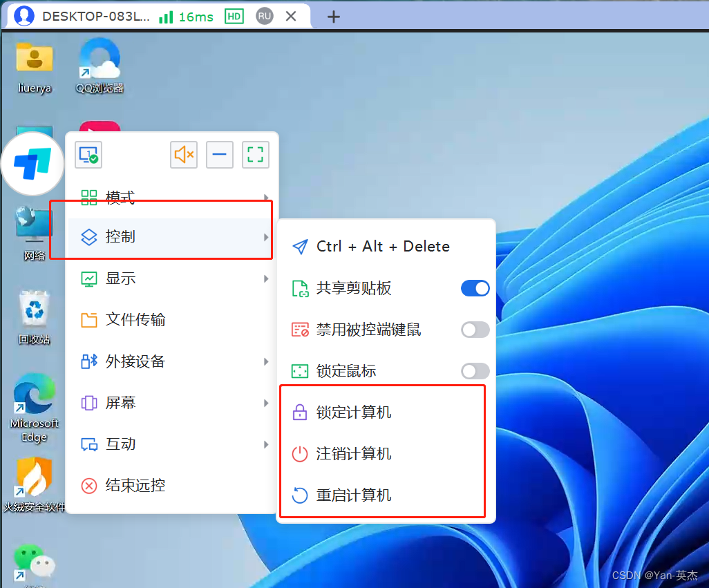Click the HD quality badge in tab
The width and height of the screenshot is (709, 588).
tap(234, 17)
